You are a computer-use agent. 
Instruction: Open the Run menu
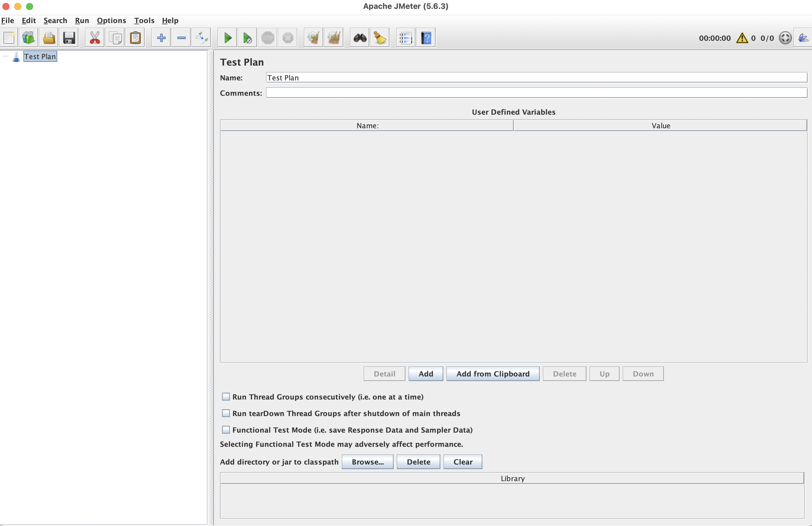pos(82,20)
